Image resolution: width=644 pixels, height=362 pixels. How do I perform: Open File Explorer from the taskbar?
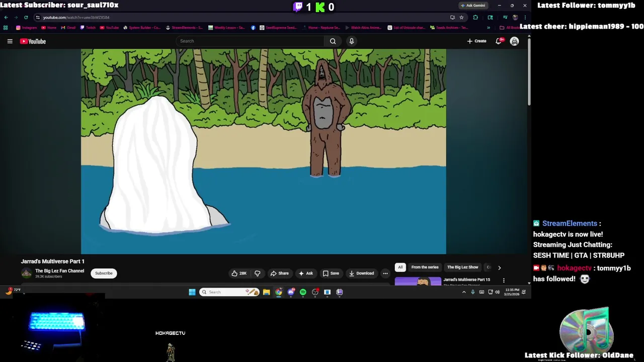tap(266, 292)
